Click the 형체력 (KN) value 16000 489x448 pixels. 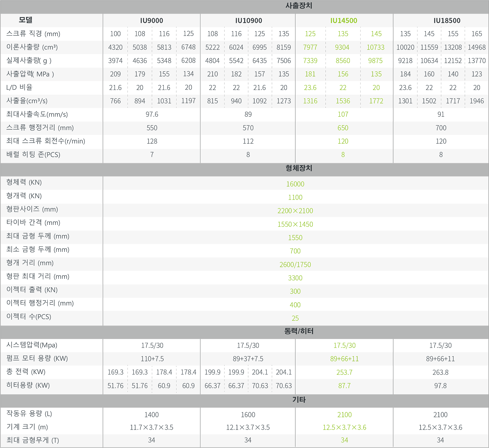[295, 184]
